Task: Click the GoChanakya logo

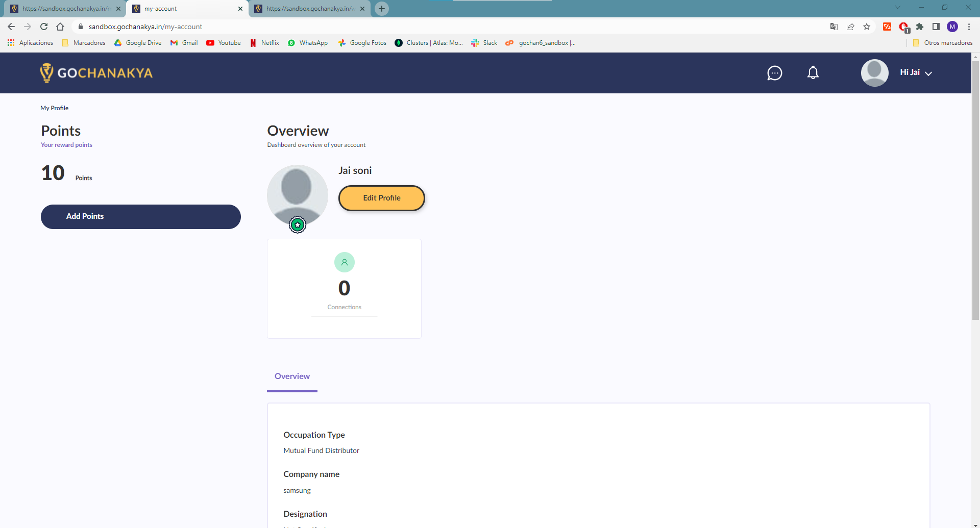Action: coord(96,72)
